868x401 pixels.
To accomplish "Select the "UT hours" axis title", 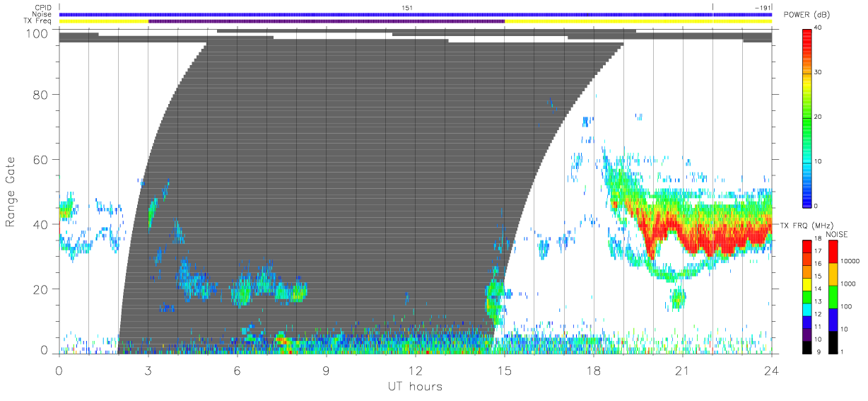I will pyautogui.click(x=415, y=386).
